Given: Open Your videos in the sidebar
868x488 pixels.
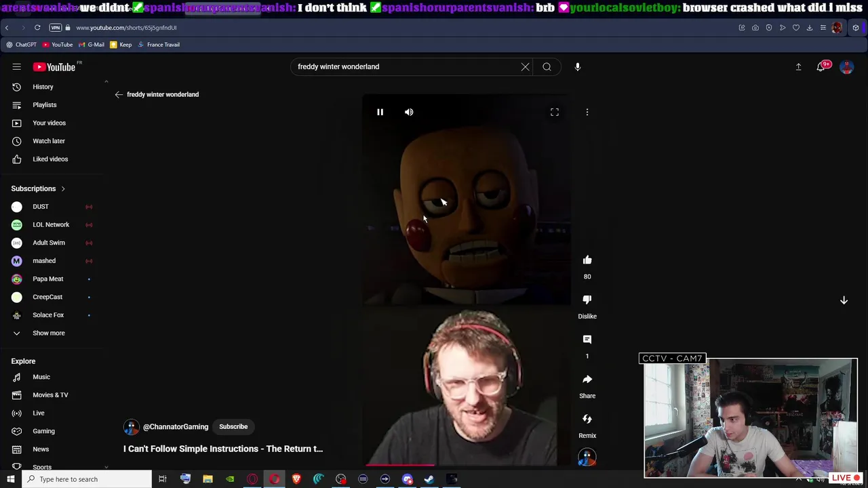Looking at the screenshot, I should [49, 123].
